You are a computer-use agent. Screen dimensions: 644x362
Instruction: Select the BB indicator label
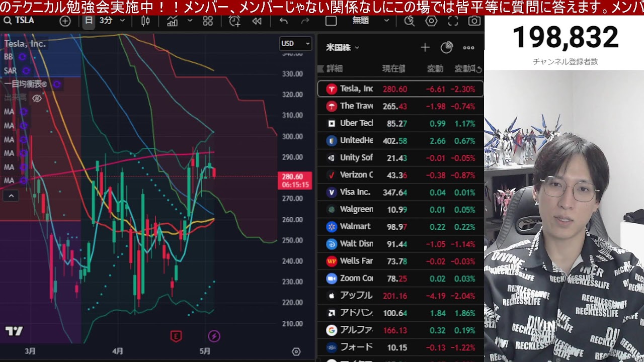[9, 57]
